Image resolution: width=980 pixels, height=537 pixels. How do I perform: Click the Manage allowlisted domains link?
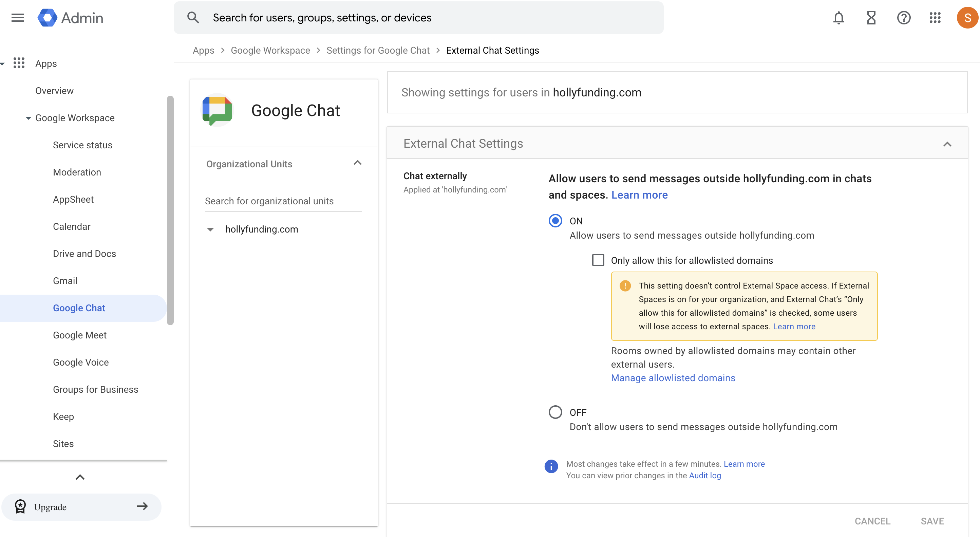pos(673,378)
